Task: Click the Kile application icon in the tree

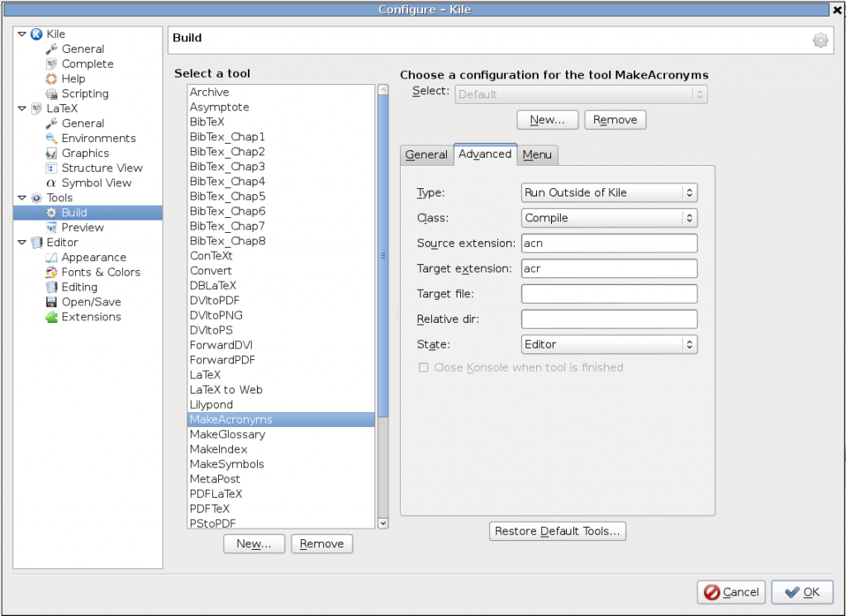Action: pyautogui.click(x=36, y=34)
